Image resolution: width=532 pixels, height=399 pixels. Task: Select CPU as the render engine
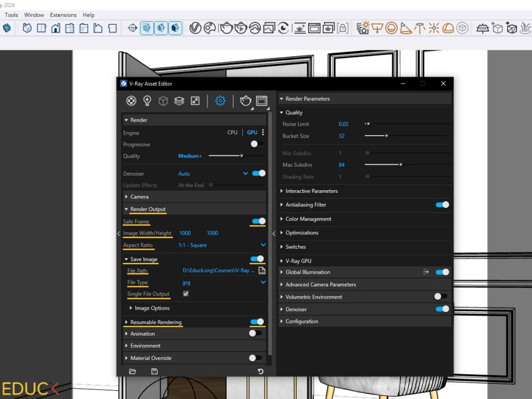coord(232,132)
